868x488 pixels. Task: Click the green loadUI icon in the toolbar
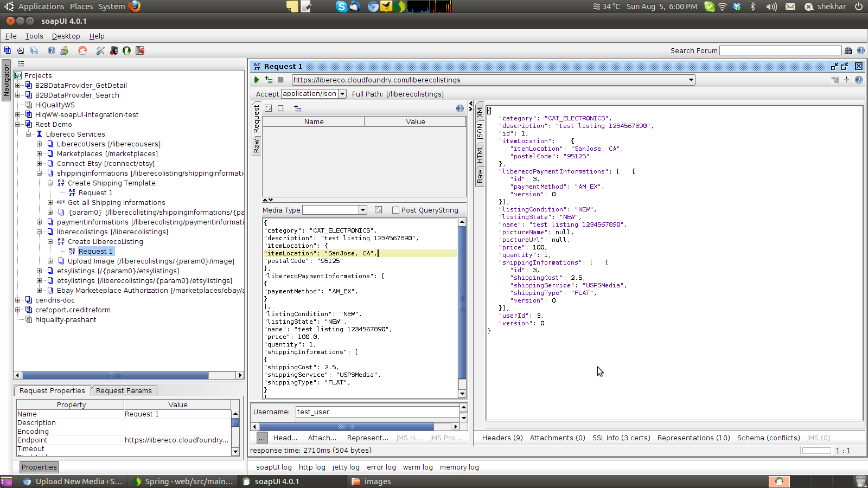126,50
